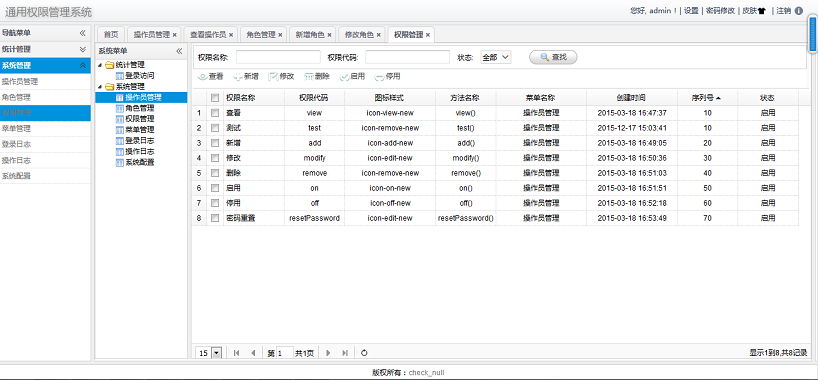Go to next page in pager
818x380 pixels.
pos(328,353)
